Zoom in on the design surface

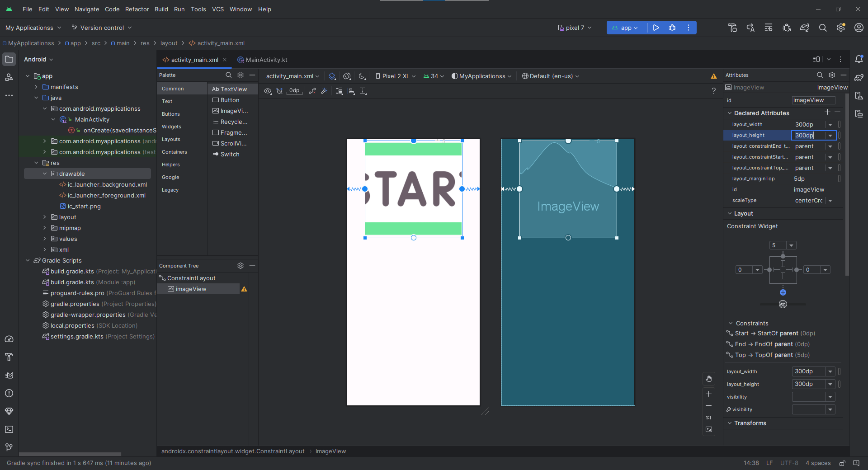[709, 394]
